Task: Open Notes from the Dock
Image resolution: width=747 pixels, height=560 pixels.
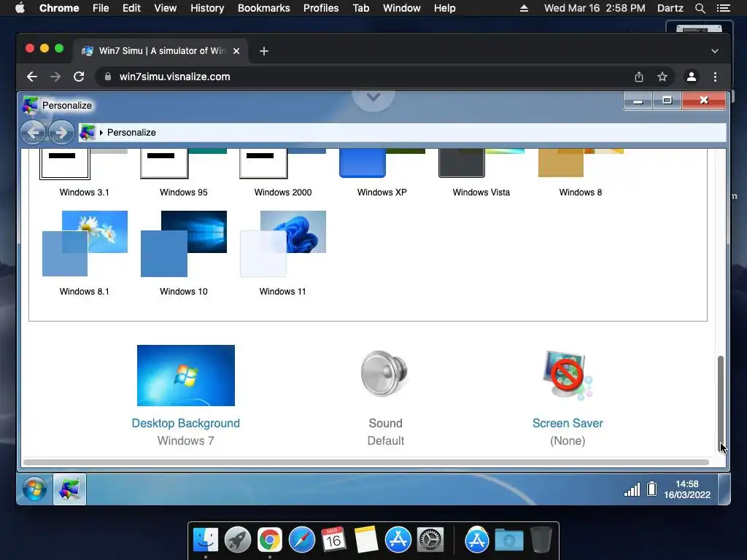Action: (366, 540)
